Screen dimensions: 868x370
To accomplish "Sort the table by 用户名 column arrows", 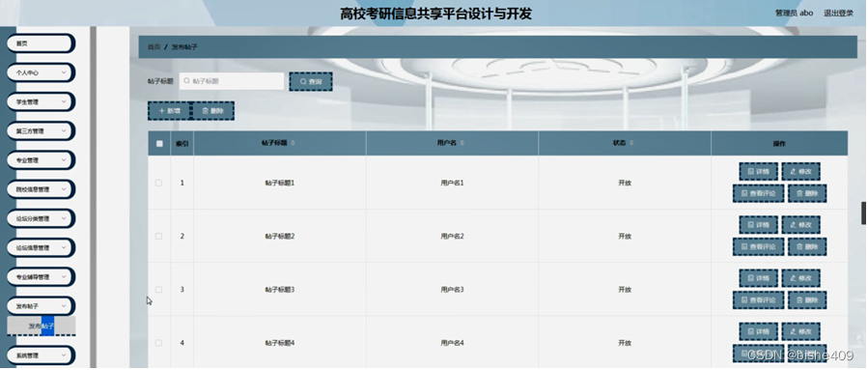I will click(x=462, y=143).
